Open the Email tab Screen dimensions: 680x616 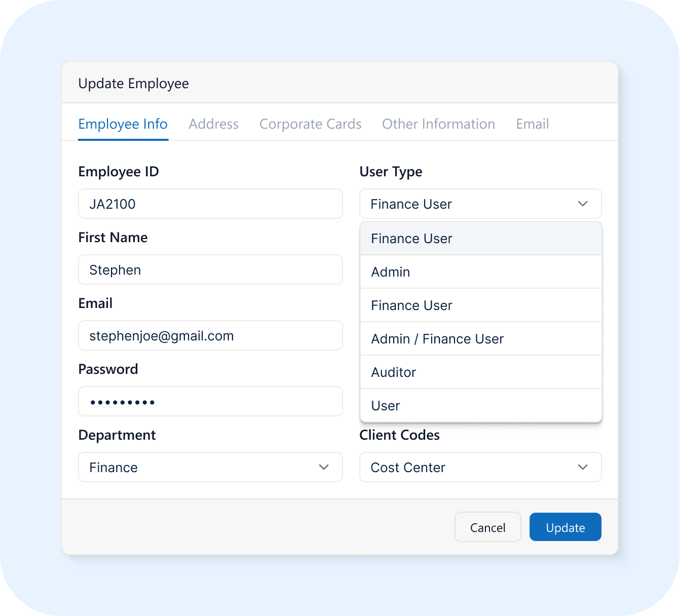click(x=532, y=124)
